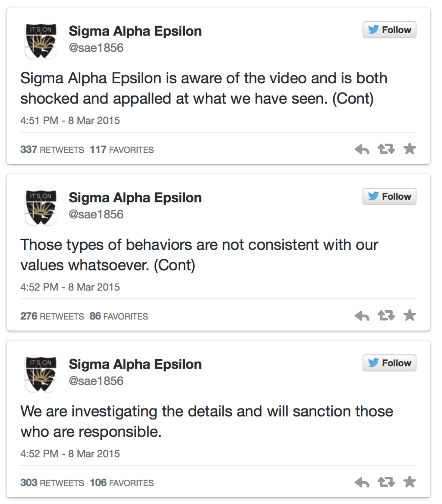442x504 pixels.
Task: Reply to the 'shocked and appalled' tweet
Action: (x=362, y=150)
